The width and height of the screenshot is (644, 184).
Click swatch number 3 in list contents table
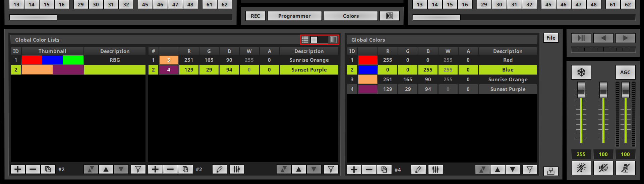pos(169,60)
